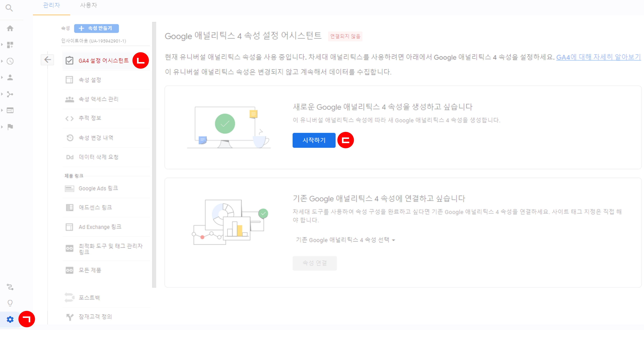The height and width of the screenshot is (346, 644).
Task: Open the Conversions flag icon
Action: (10, 127)
